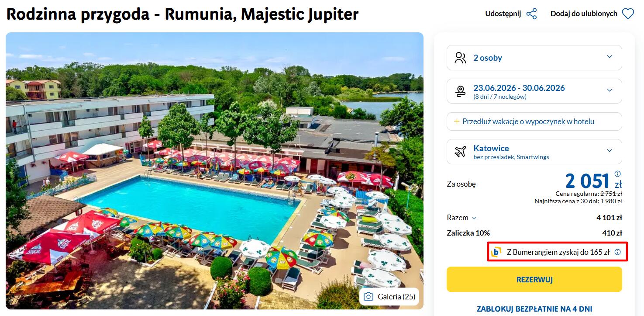Screen dimensions: 644x316
Task: Expand the 2 osoby travelers dropdown
Action: pyautogui.click(x=534, y=58)
